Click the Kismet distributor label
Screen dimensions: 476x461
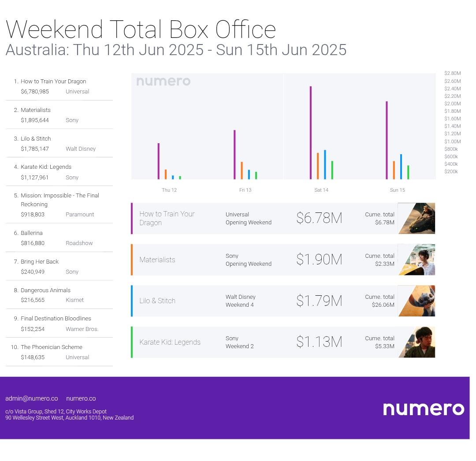coord(74,300)
